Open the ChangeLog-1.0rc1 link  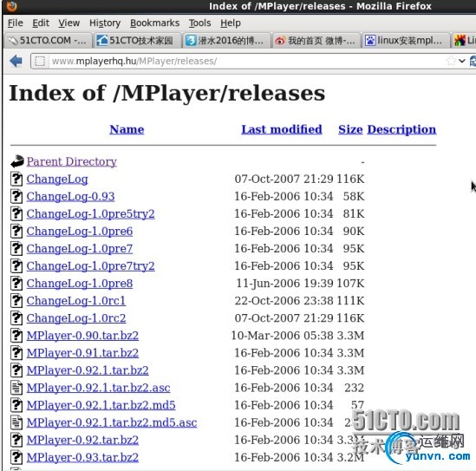[x=76, y=301]
